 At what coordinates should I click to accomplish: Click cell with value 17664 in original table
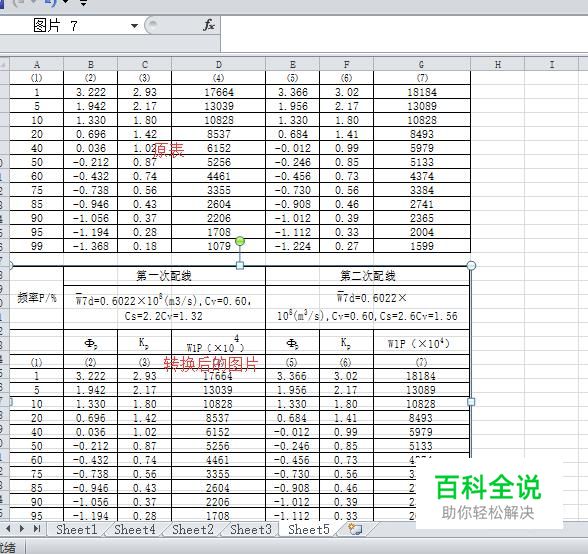(218, 92)
